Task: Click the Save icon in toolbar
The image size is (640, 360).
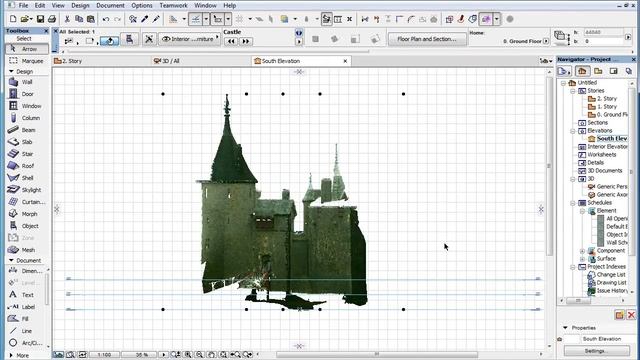Action: pyautogui.click(x=40, y=19)
